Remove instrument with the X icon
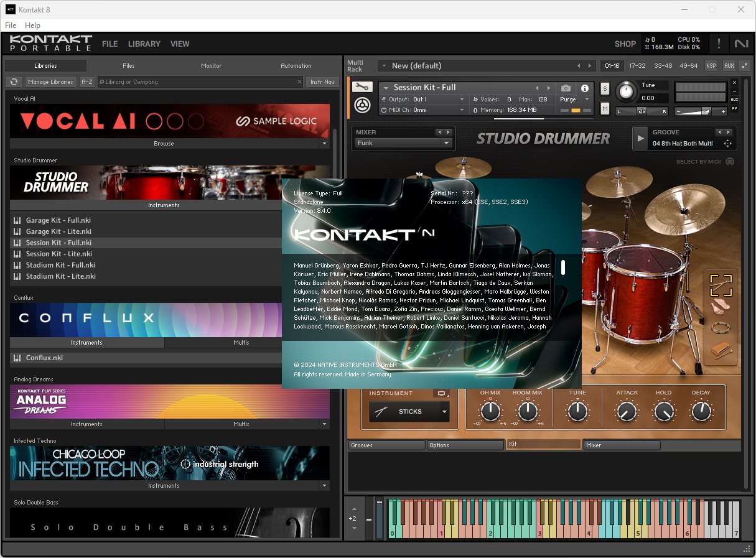Screen dimensions: 756x558 pos(734,82)
